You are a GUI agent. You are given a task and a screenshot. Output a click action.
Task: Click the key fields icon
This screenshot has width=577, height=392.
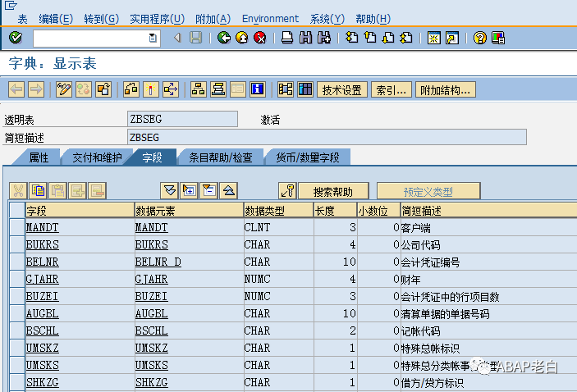click(x=287, y=190)
